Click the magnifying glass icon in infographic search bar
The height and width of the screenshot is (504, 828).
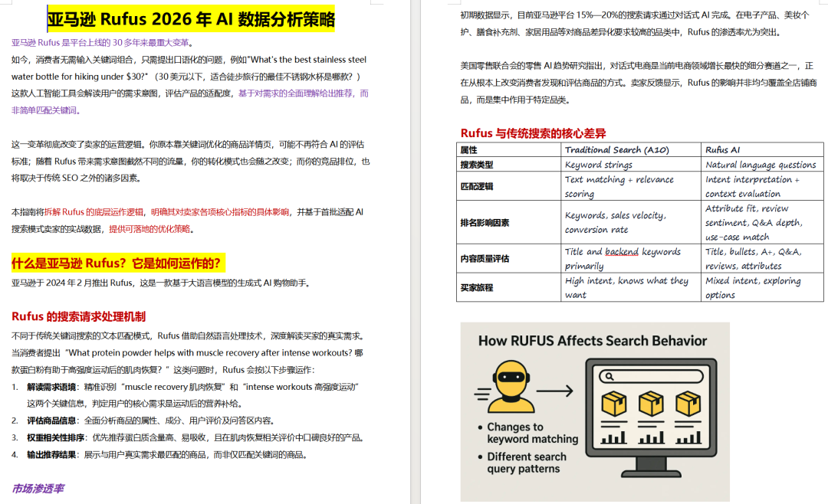point(610,377)
